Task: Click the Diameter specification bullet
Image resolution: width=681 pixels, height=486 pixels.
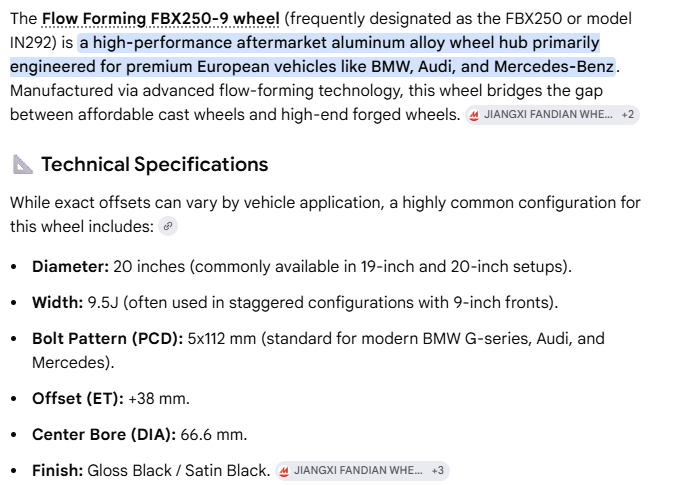Action: coord(302,266)
